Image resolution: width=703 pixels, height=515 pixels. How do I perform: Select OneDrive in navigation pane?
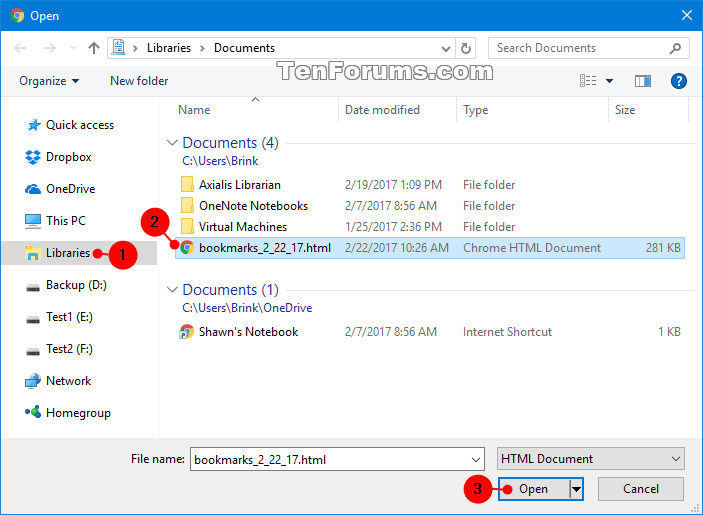[x=60, y=189]
